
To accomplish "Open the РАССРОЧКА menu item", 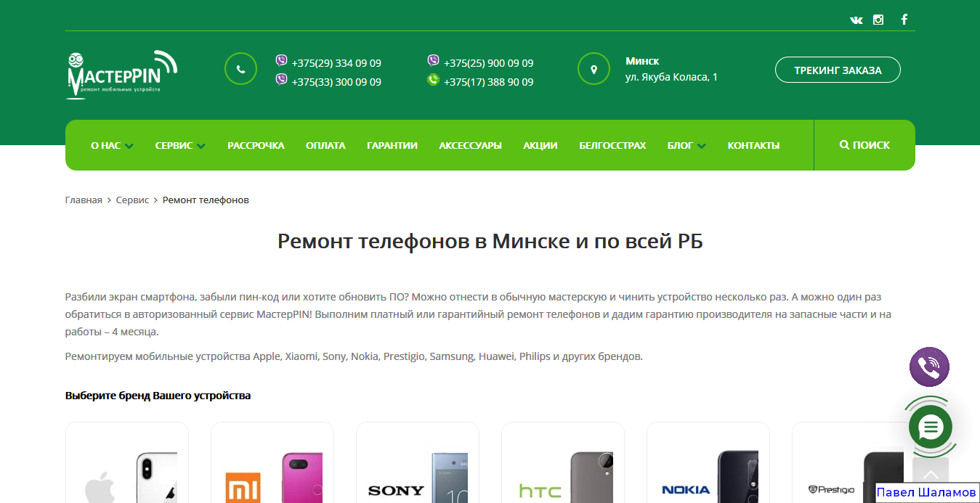I will (256, 145).
